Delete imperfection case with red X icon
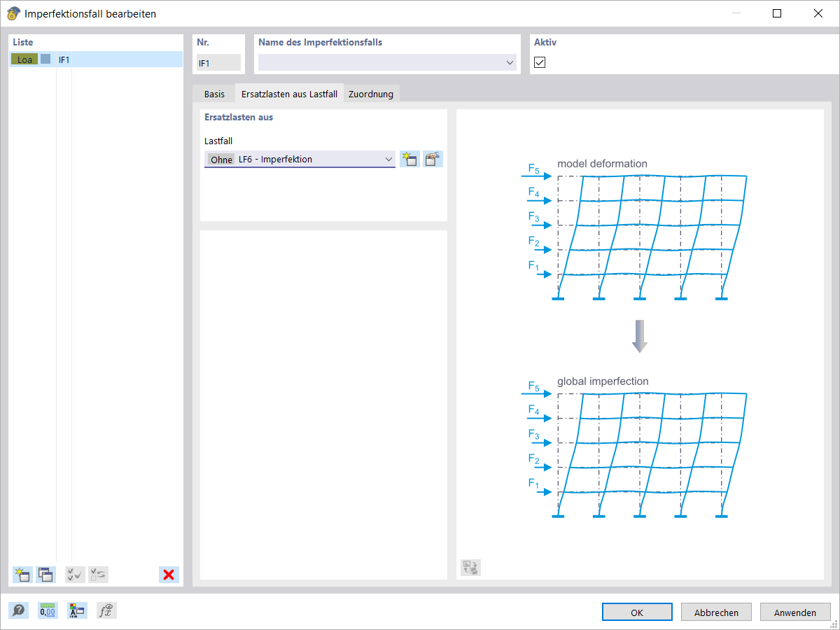Screen dimensions: 840x630 tap(168, 574)
